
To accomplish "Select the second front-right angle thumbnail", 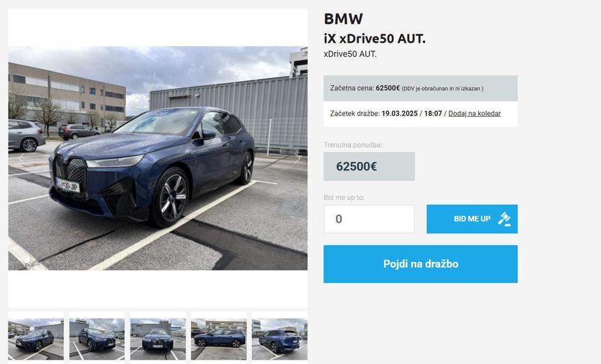I will (x=97, y=336).
